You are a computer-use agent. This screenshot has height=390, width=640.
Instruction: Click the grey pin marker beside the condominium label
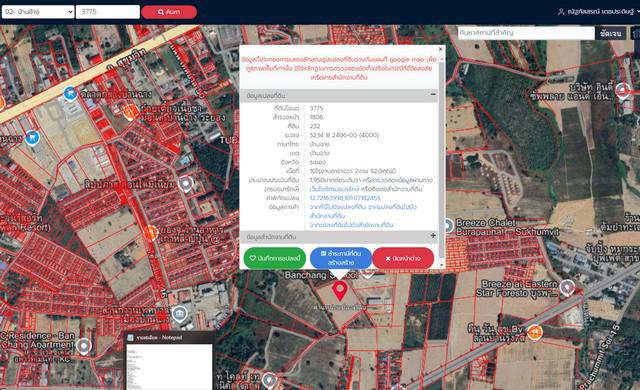click(185, 184)
